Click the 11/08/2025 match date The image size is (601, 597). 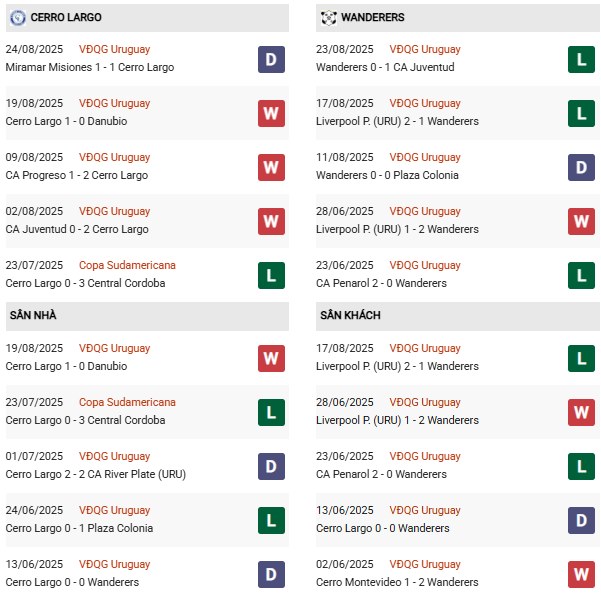[x=345, y=157]
